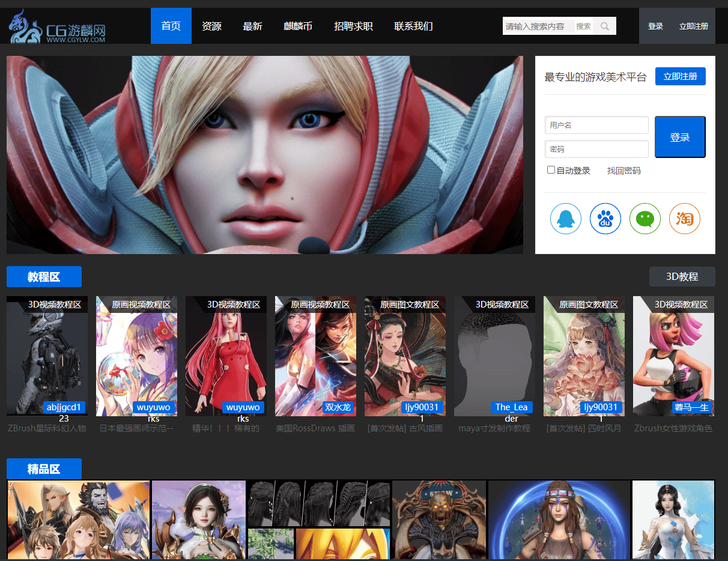Click the QQ penguin login icon
Screen dimensions: 728x561
tap(565, 219)
